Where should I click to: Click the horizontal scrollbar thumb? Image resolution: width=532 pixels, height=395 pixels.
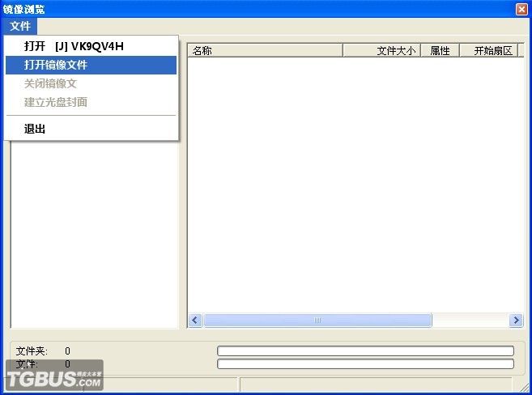point(317,321)
